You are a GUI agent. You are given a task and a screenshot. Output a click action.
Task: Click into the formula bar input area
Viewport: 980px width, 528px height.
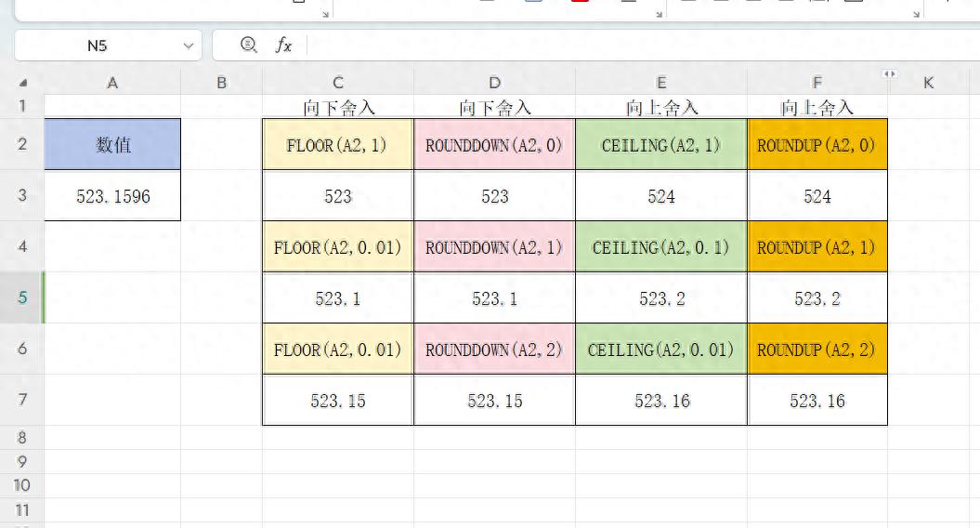[x=644, y=46]
